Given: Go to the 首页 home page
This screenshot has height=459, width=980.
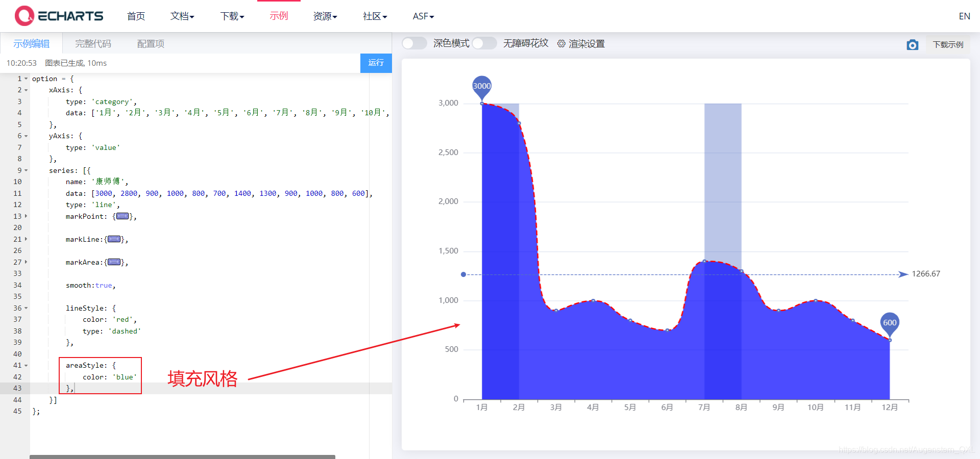Looking at the screenshot, I should (x=136, y=16).
